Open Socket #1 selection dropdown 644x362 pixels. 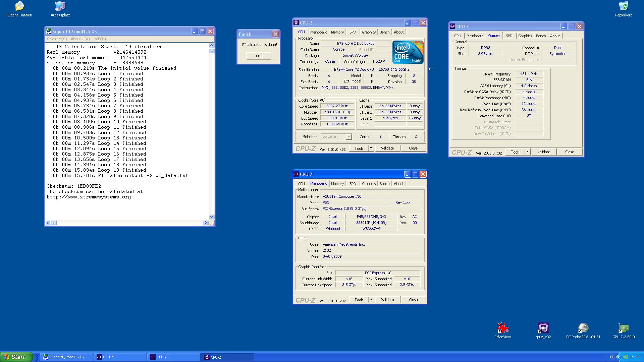point(349,137)
